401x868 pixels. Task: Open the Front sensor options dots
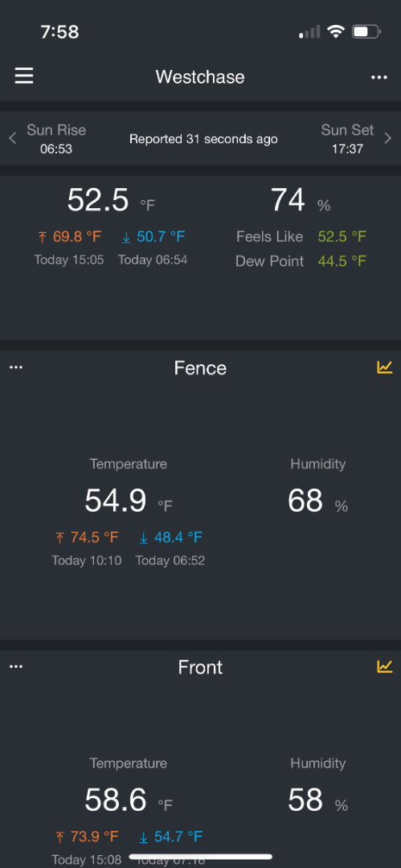coord(16,666)
